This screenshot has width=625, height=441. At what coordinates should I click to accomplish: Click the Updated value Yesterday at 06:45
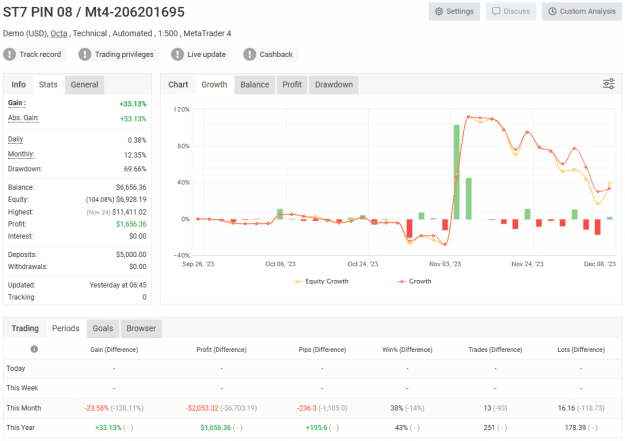pyautogui.click(x=118, y=285)
